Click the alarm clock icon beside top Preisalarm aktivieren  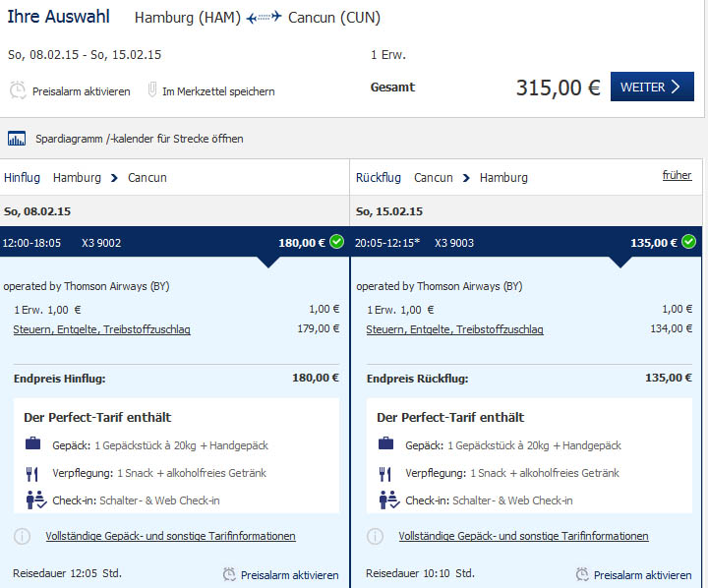pyautogui.click(x=18, y=90)
